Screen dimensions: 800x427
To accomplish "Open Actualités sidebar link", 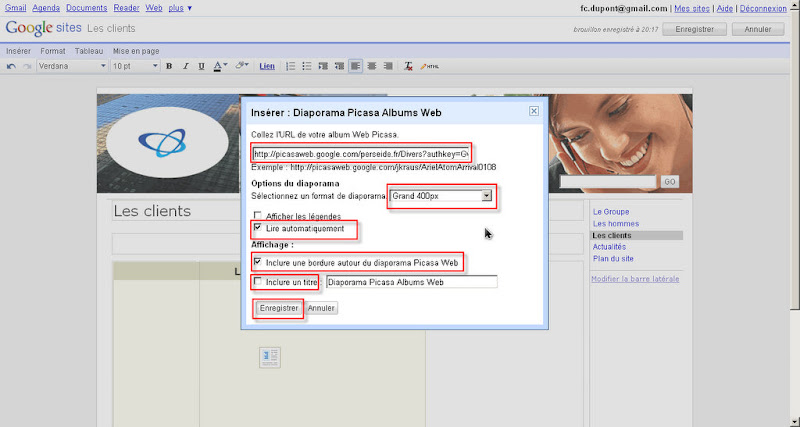I will click(609, 247).
